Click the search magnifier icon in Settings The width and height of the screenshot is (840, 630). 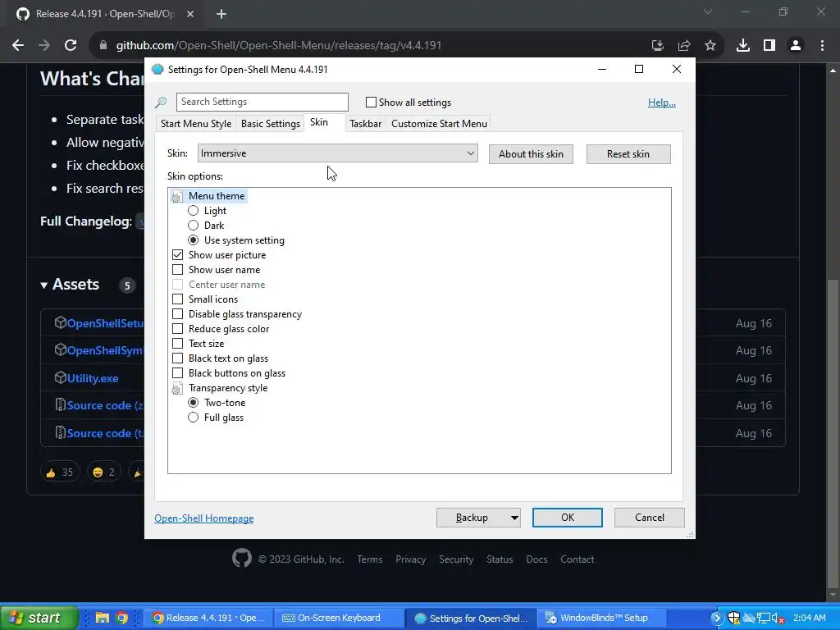click(161, 102)
